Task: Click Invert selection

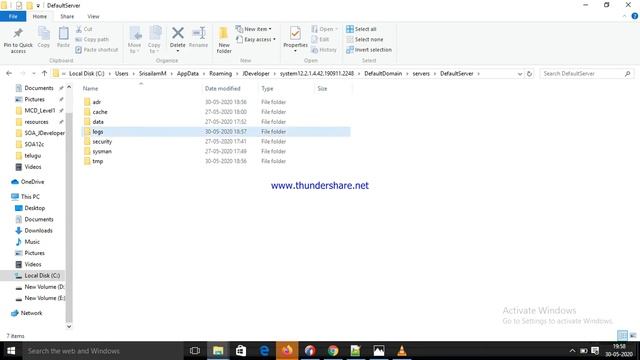Action: tap(369, 50)
